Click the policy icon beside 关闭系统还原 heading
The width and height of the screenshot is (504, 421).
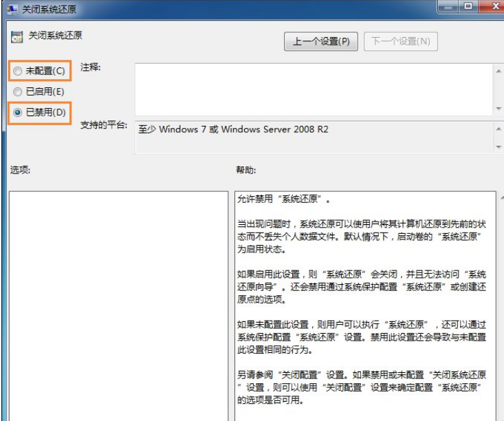(16, 36)
